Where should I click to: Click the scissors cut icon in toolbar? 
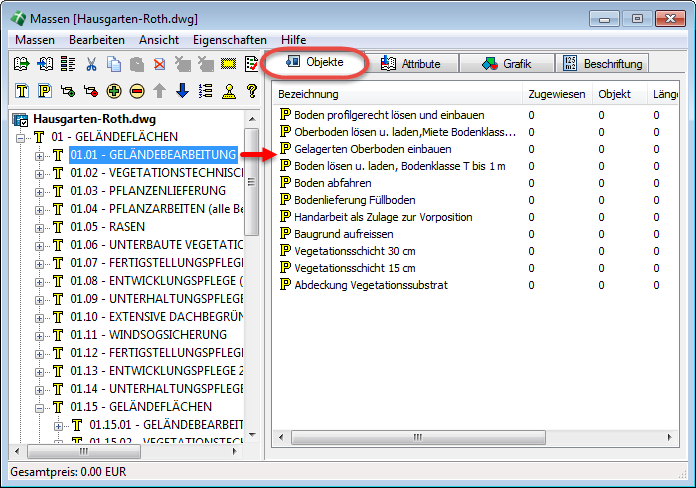91,64
